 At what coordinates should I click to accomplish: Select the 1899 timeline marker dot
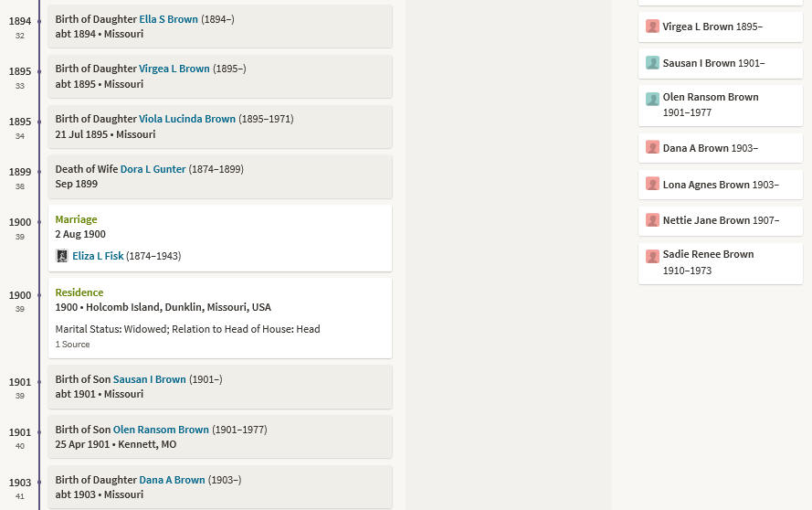click(39, 172)
